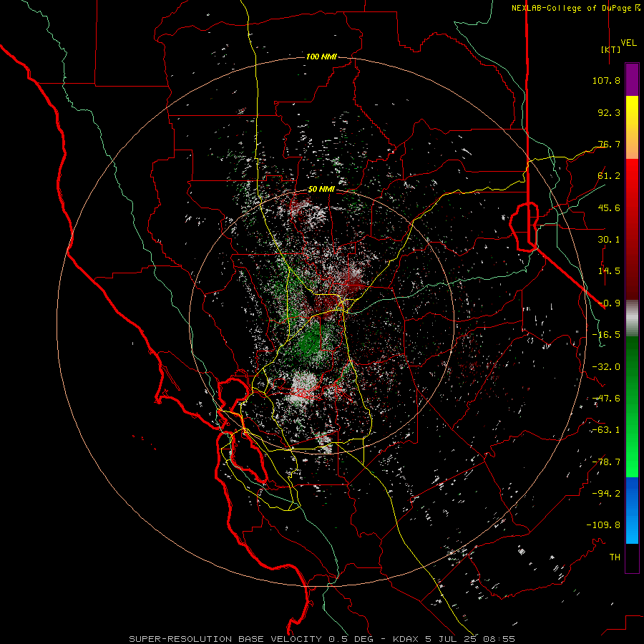This screenshot has width=644, height=644.
Task: Select the -0.9 velocity scale value
Action: pos(609,303)
